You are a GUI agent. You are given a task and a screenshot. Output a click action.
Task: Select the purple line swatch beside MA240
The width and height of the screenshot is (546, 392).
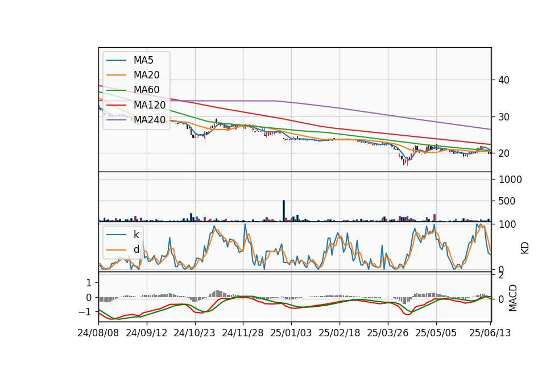pos(116,120)
